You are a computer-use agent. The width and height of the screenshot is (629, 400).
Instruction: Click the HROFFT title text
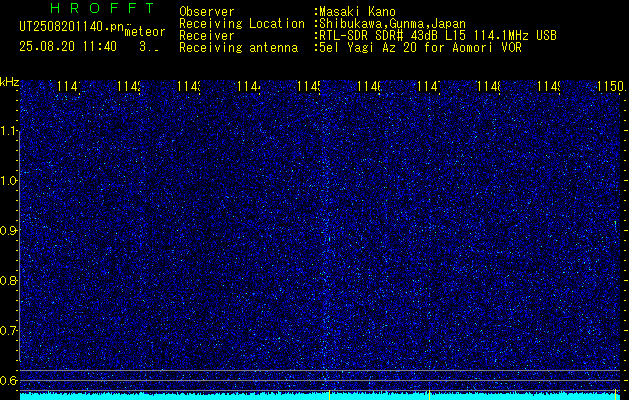102,8
